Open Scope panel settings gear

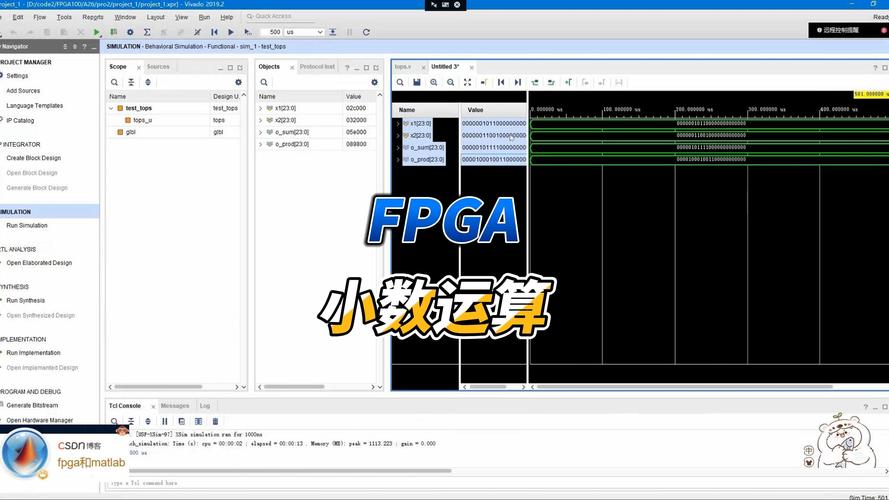tap(238, 82)
